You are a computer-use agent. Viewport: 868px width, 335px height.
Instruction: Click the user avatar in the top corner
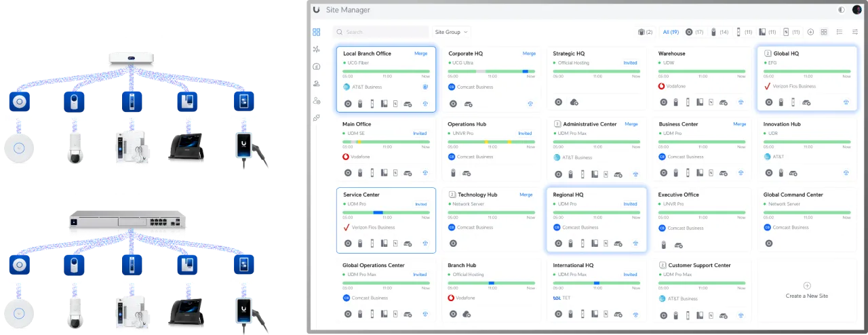pyautogui.click(x=857, y=9)
